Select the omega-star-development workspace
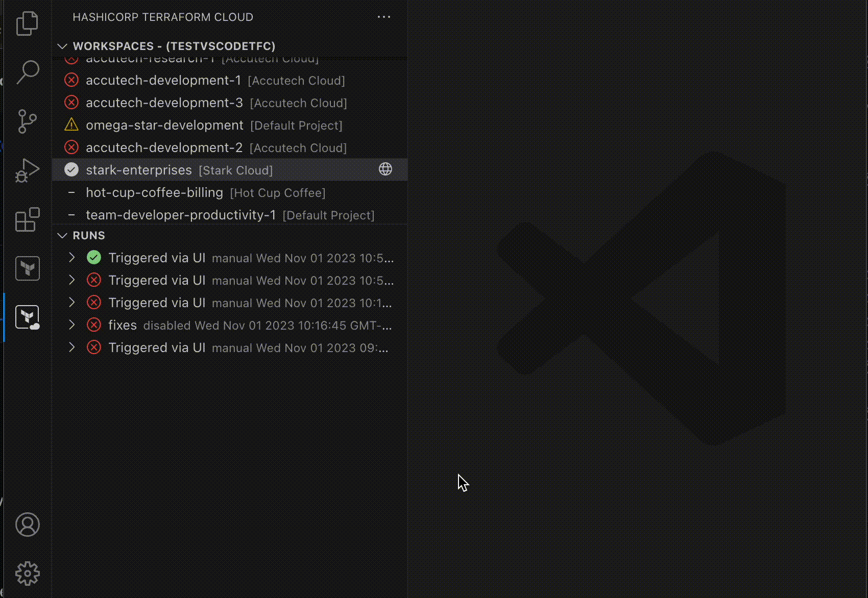Image resolution: width=868 pixels, height=598 pixels. 230,125
